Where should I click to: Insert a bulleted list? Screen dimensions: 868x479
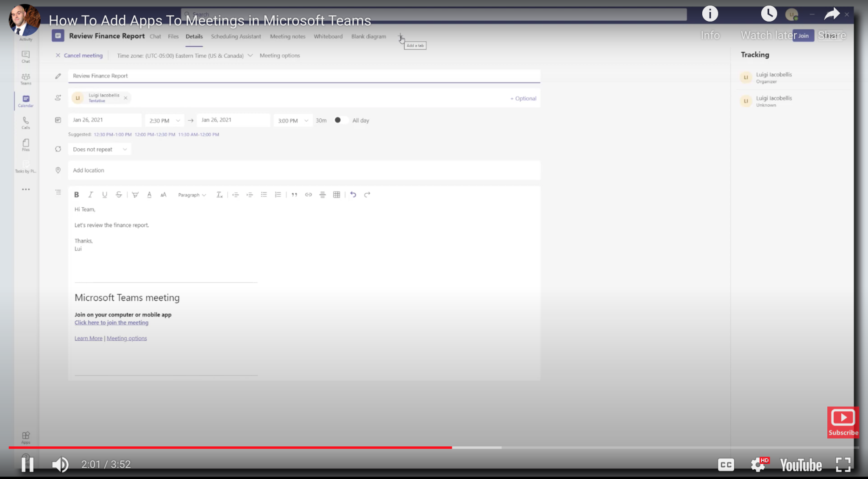(264, 195)
